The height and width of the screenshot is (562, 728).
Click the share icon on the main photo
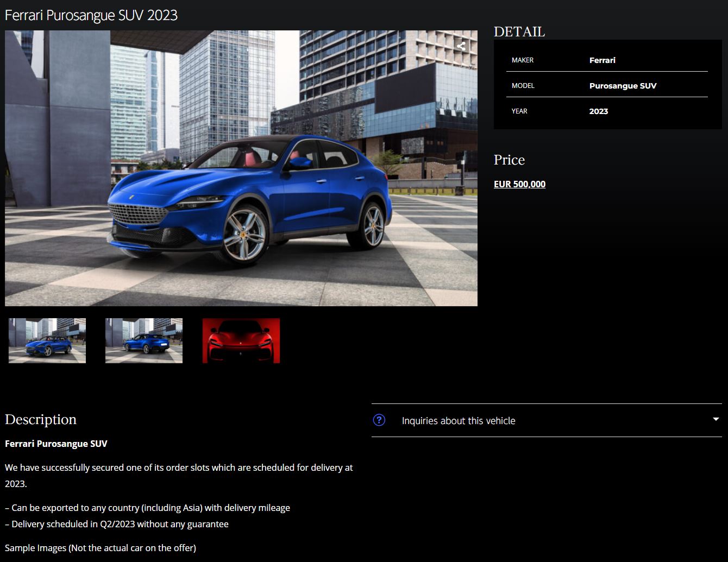point(461,46)
